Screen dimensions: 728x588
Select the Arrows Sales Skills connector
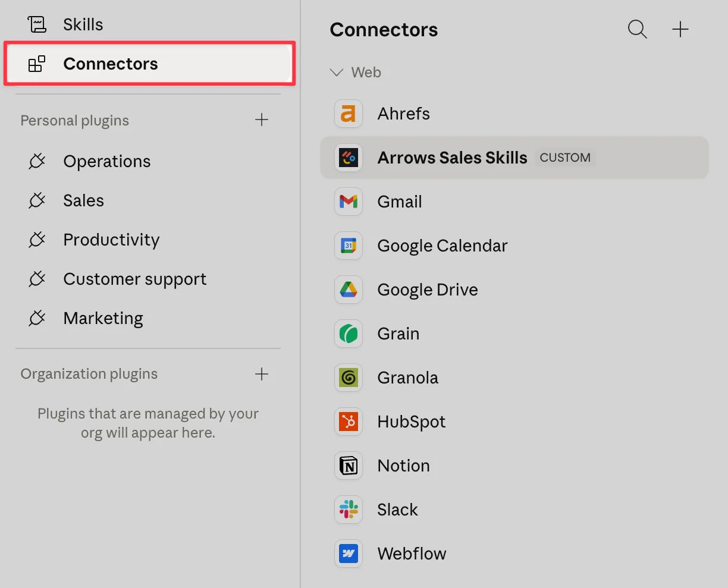tap(514, 158)
